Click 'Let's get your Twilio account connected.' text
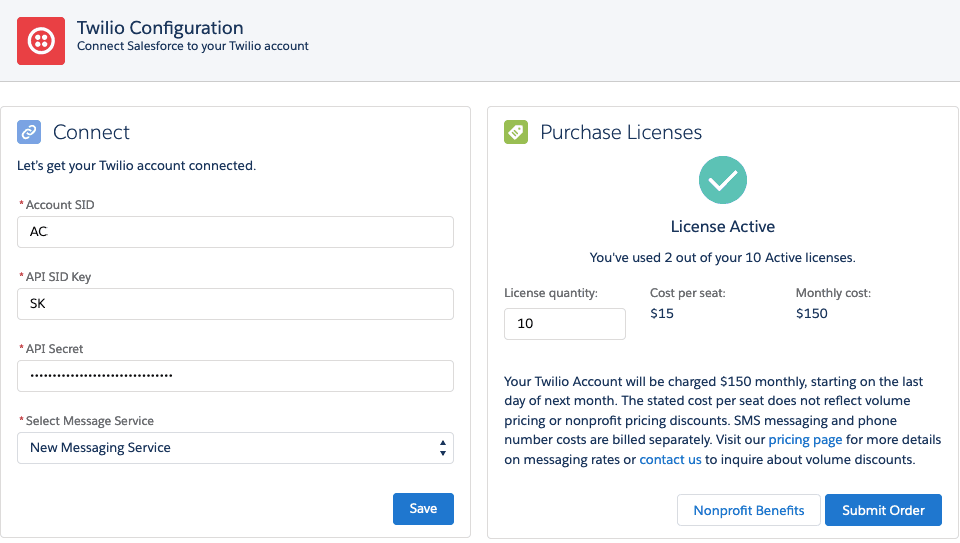The height and width of the screenshot is (543, 960). coord(137,166)
